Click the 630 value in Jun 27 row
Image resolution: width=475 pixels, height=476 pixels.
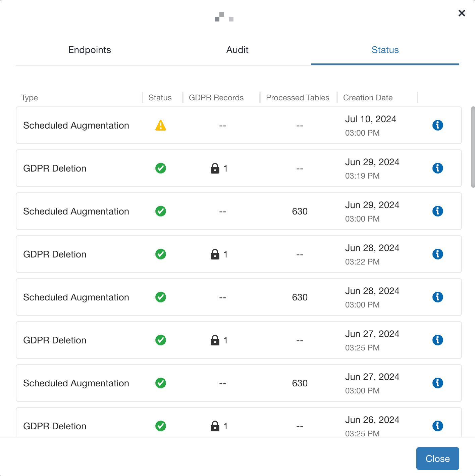pyautogui.click(x=300, y=383)
